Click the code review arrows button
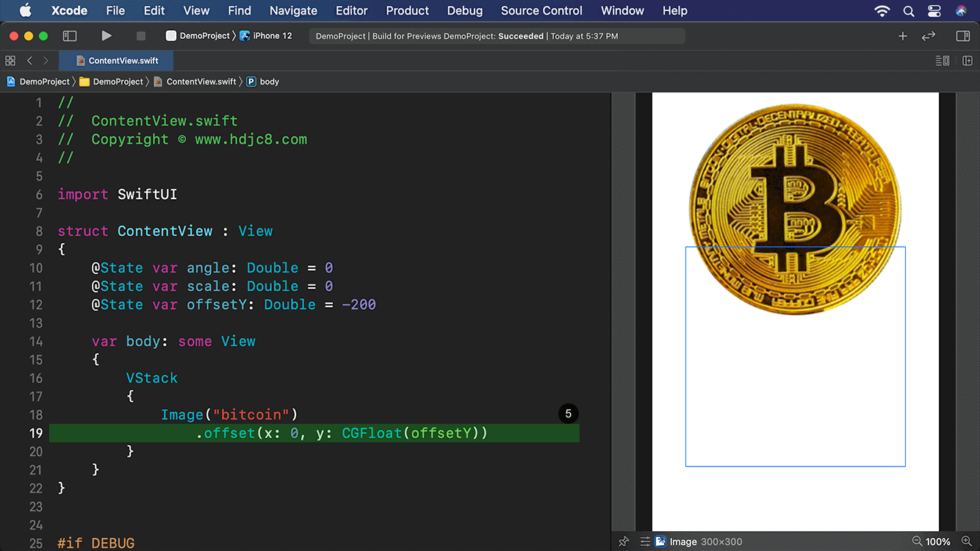 coord(929,36)
